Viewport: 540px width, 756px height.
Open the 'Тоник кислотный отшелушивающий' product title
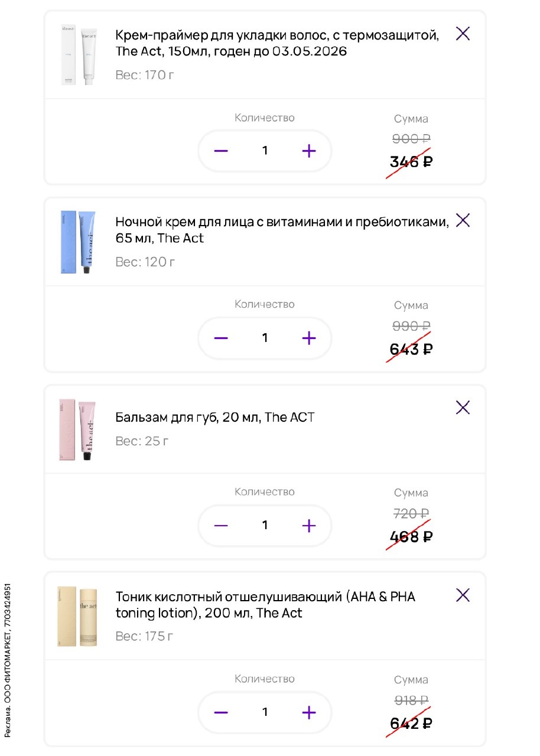[265, 605]
